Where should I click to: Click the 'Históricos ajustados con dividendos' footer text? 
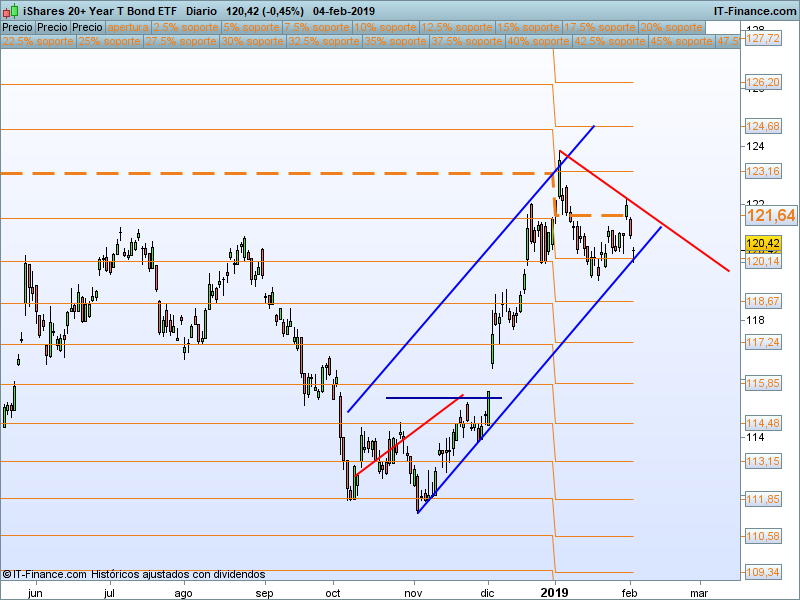tap(178, 574)
